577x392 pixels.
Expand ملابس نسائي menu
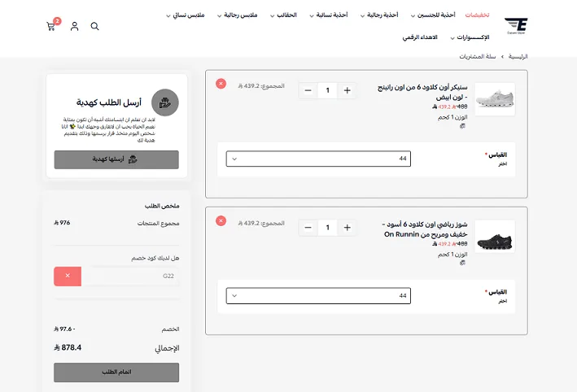(185, 15)
